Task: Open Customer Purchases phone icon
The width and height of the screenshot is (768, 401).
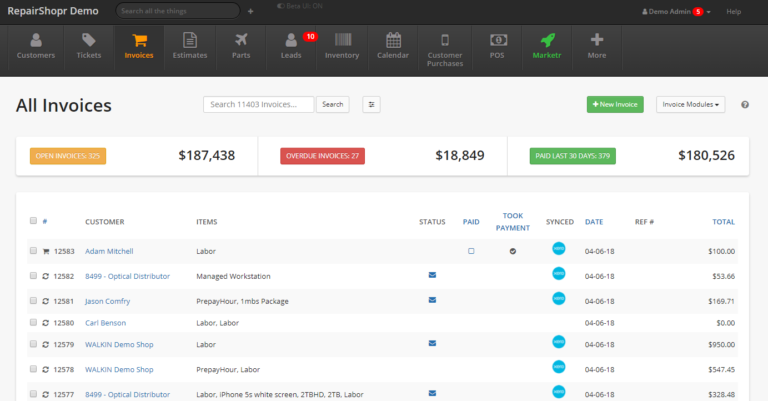Action: [x=445, y=40]
